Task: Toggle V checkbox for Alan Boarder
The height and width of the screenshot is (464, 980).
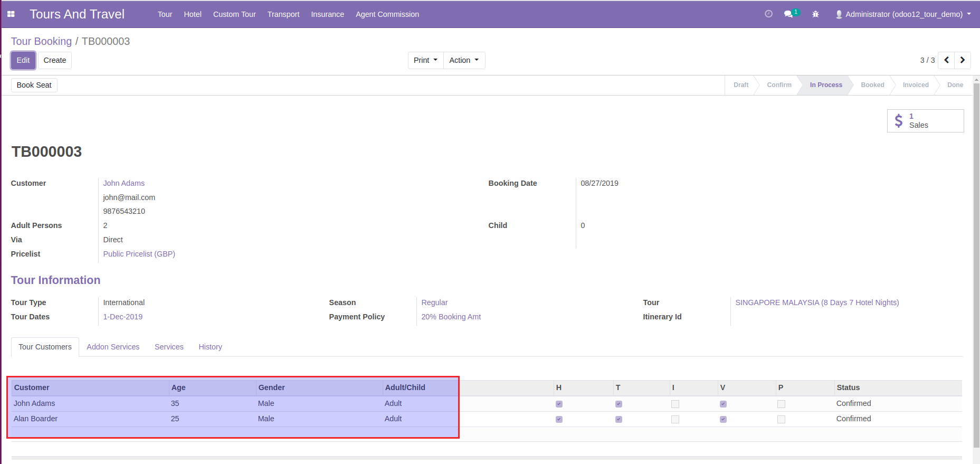Action: [723, 419]
